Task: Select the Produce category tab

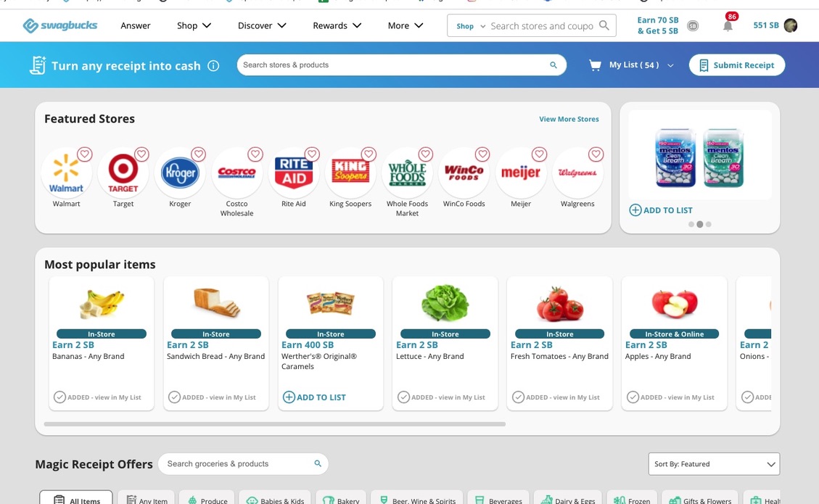Action: (x=208, y=500)
